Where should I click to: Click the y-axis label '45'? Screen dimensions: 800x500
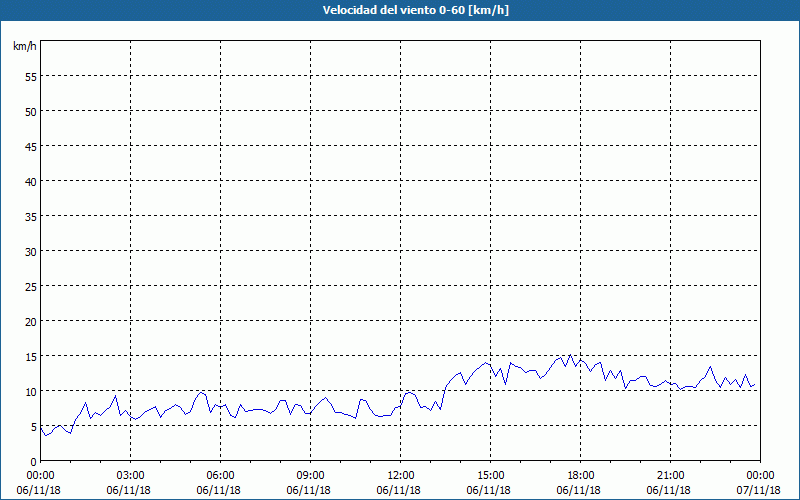point(31,146)
